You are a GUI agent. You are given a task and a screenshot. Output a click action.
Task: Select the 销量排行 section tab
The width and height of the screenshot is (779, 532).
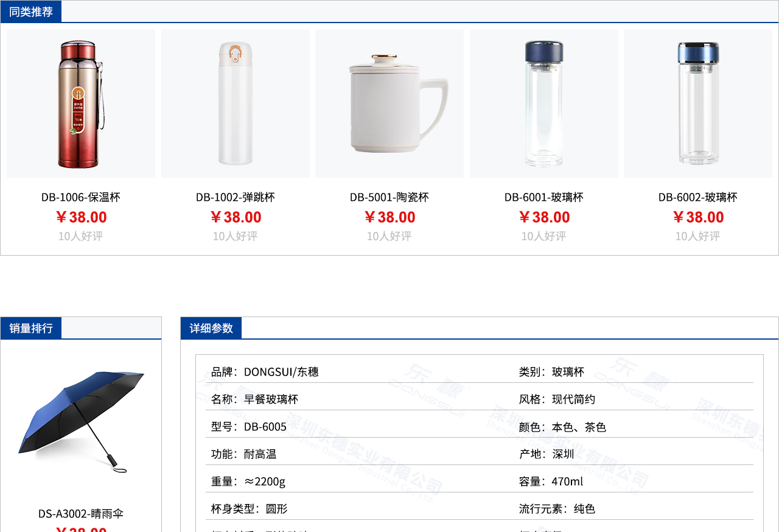31,328
